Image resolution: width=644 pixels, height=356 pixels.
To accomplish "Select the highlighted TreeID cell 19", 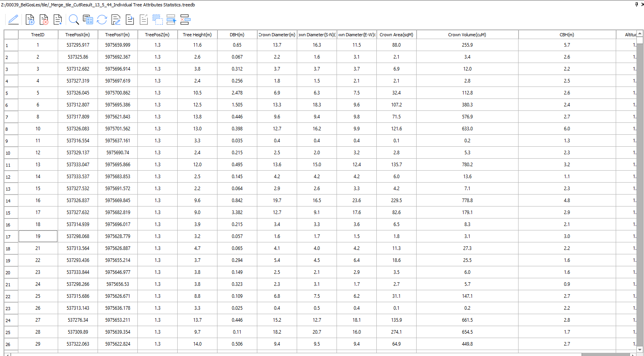I will 38,236.
